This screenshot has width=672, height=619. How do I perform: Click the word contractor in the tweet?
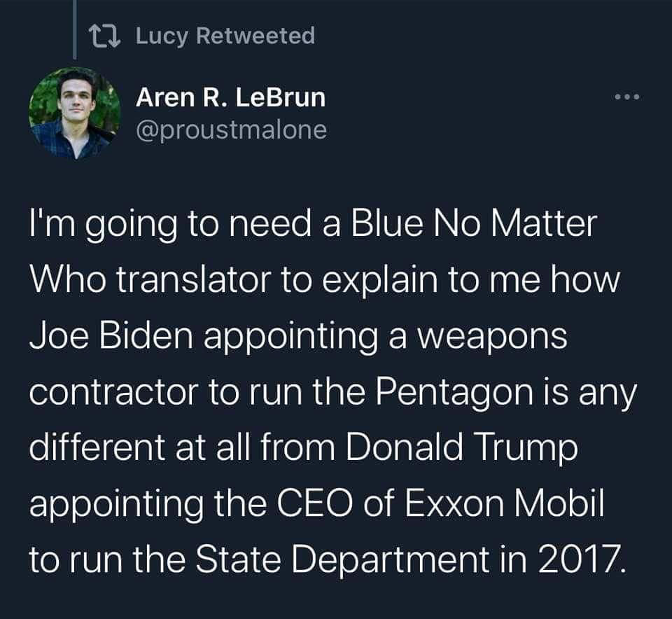114,392
